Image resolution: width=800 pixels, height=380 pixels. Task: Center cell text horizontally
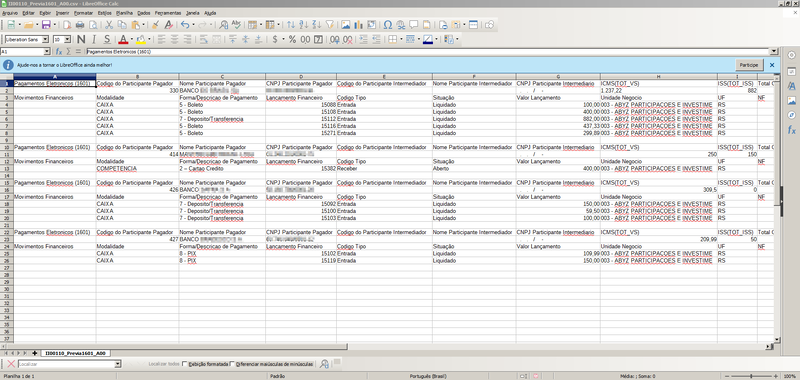(x=174, y=39)
